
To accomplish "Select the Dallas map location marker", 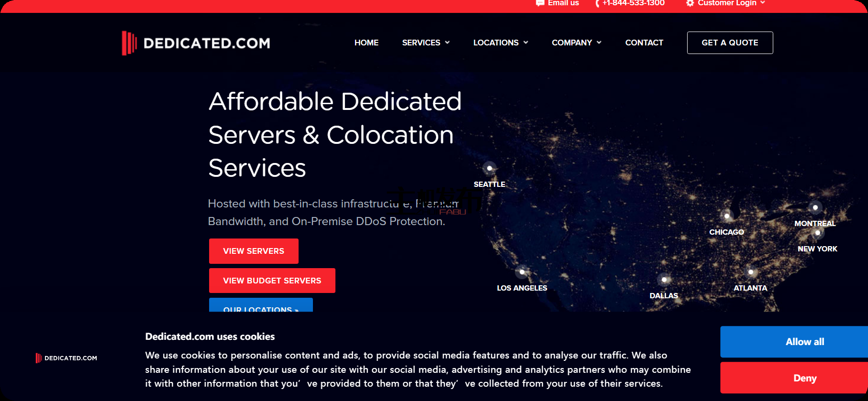I will click(664, 280).
